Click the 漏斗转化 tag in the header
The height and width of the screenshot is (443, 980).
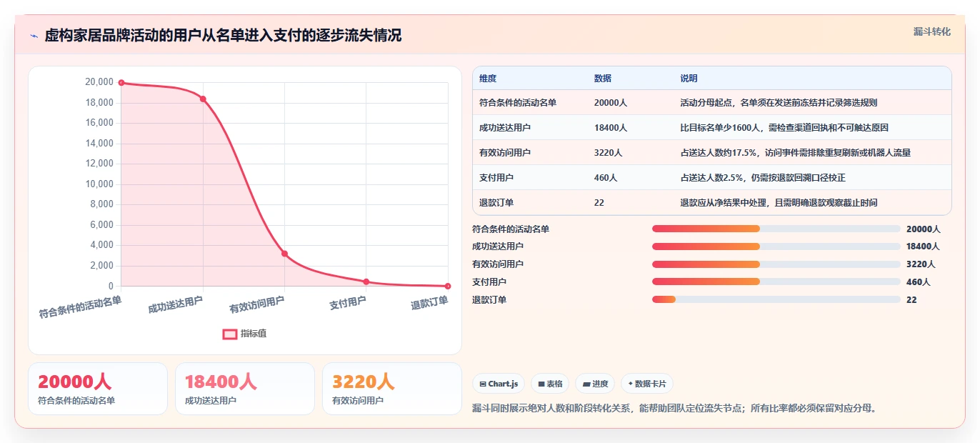point(932,31)
